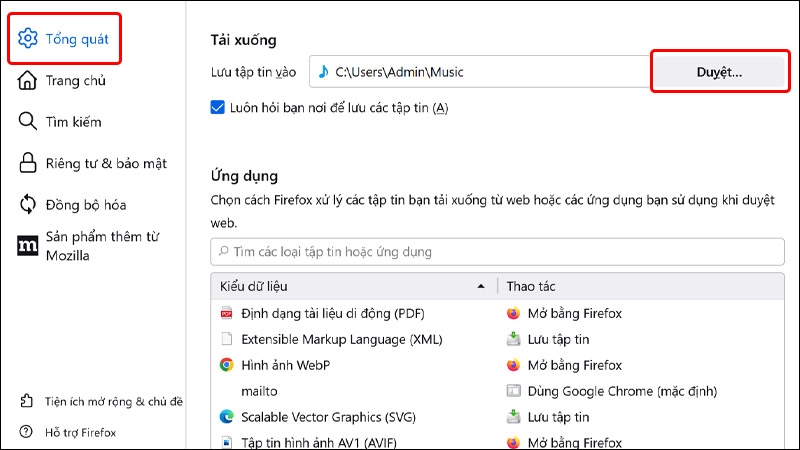This screenshot has width=800, height=450.
Task: Click the Trang chủ house icon
Action: [28, 81]
